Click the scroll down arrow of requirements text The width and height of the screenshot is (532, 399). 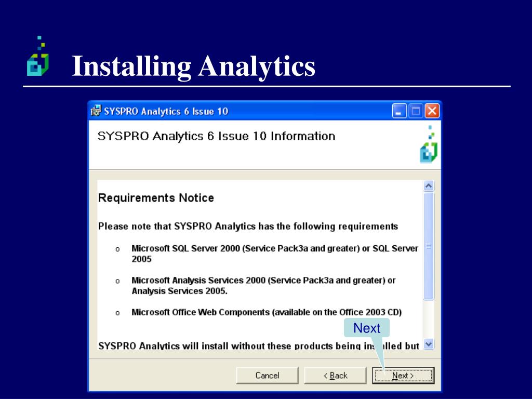pyautogui.click(x=429, y=344)
